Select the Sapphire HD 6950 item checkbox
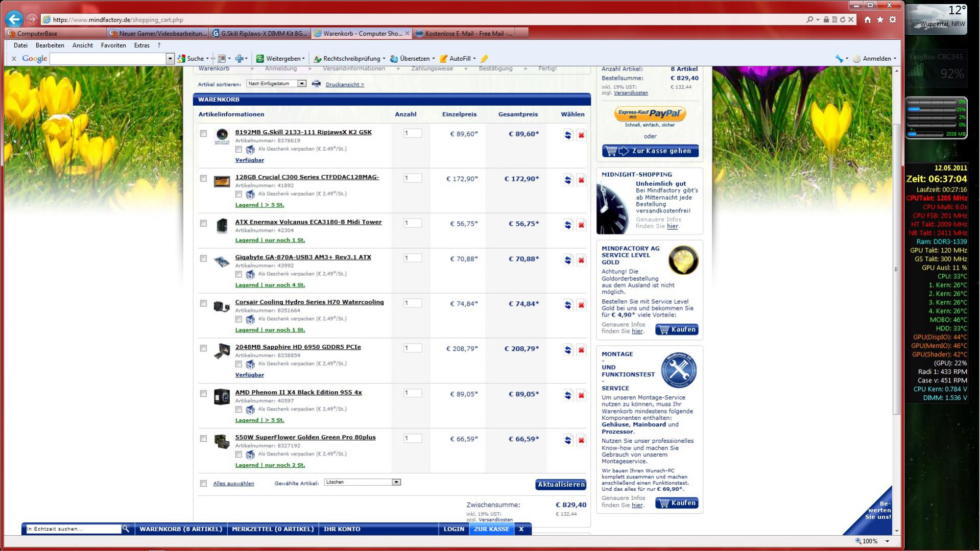Image resolution: width=980 pixels, height=551 pixels. 203,348
